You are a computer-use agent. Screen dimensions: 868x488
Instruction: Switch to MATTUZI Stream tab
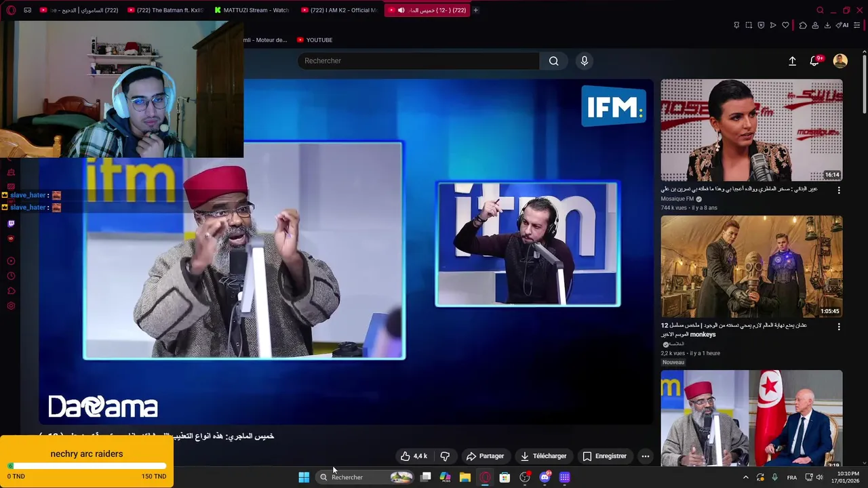(252, 10)
